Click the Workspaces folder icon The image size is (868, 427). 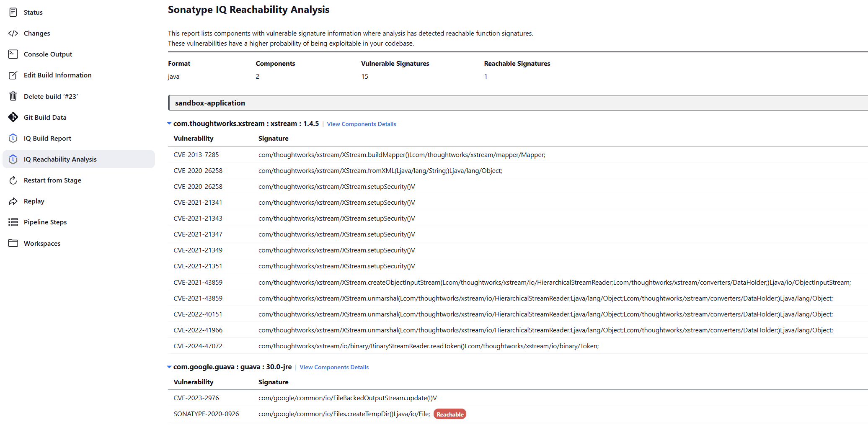(x=13, y=243)
